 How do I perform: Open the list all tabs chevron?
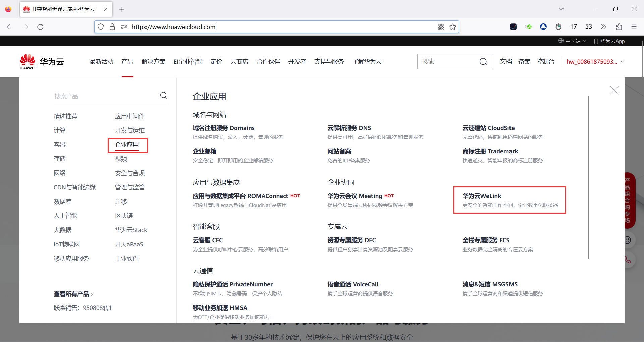tap(561, 9)
